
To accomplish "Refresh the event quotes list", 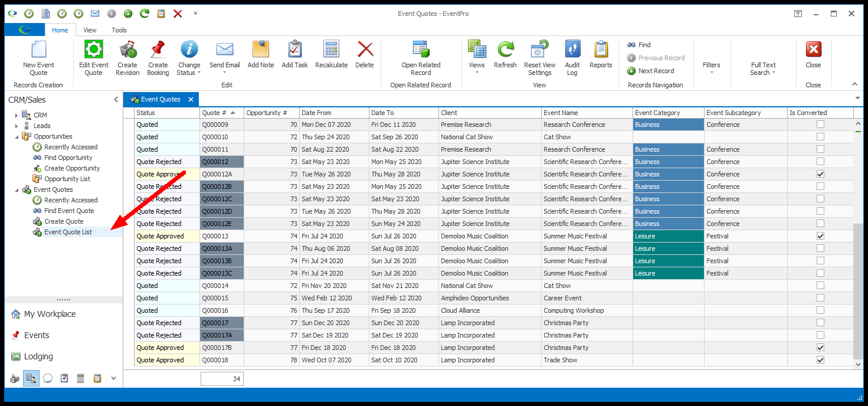I will [505, 54].
